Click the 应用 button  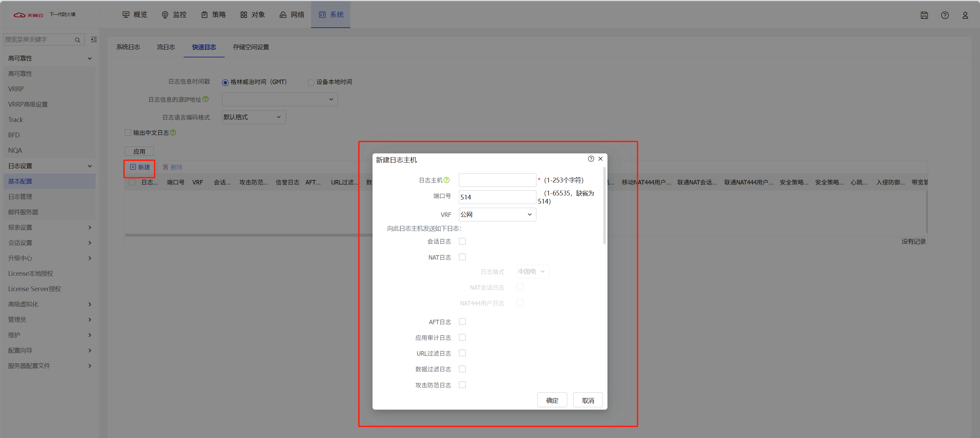point(139,151)
